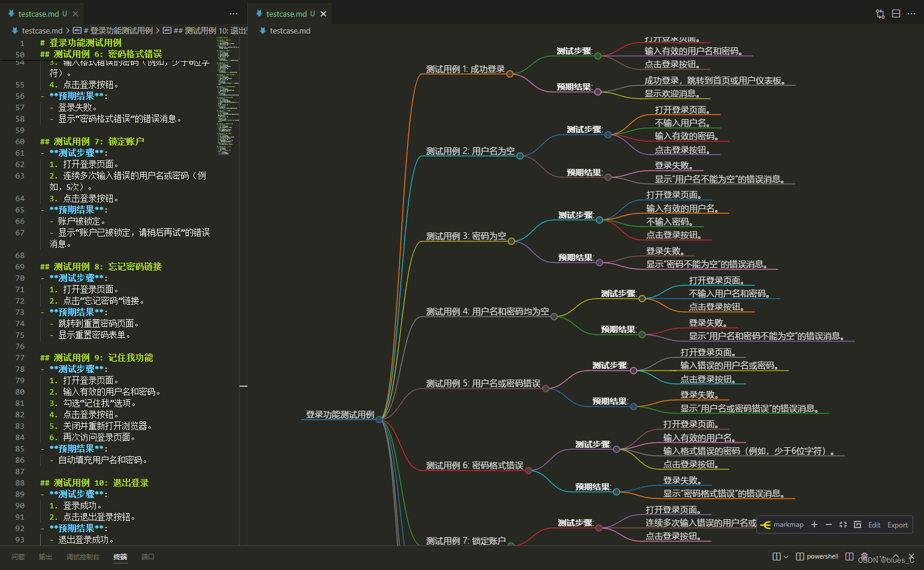This screenshot has width=924, height=570.
Task: Open launch profile dropdown chevron in terminal
Action: pyautogui.click(x=786, y=557)
